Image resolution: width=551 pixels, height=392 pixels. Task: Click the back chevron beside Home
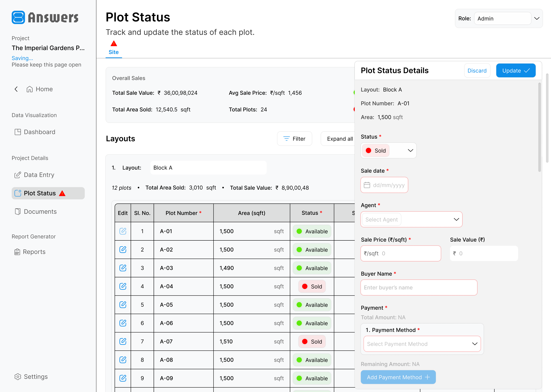click(x=16, y=89)
